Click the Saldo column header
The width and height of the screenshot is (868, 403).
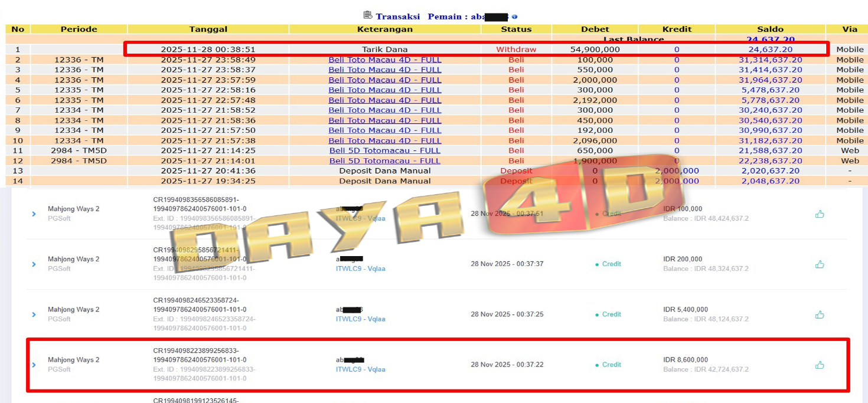click(x=770, y=29)
